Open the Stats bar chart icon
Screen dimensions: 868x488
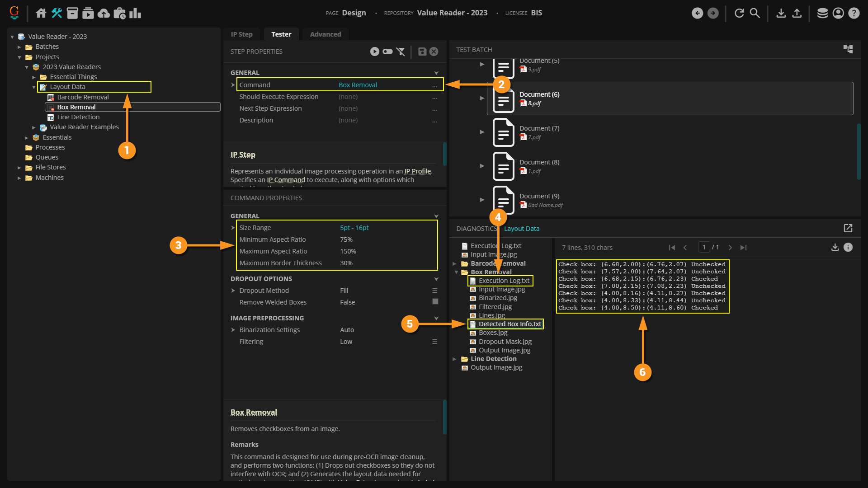coord(135,13)
